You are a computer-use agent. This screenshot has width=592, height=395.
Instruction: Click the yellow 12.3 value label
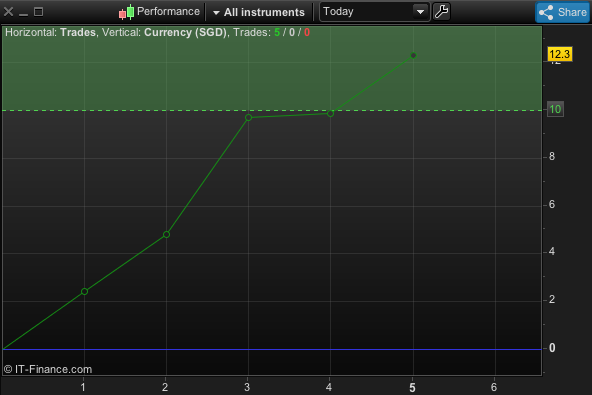(x=560, y=54)
